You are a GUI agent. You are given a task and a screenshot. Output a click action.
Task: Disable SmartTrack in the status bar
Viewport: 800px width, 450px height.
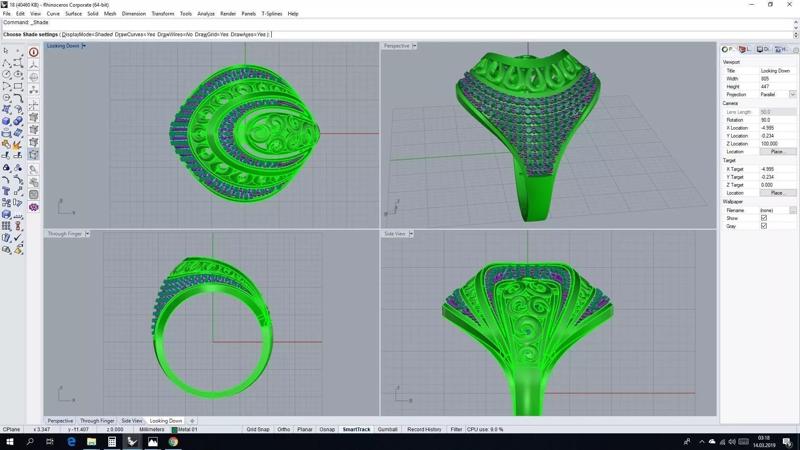tap(356, 430)
